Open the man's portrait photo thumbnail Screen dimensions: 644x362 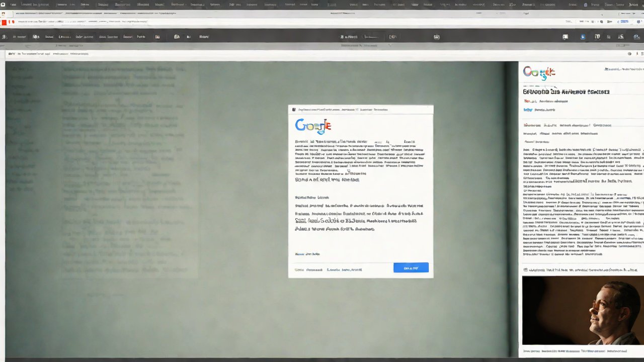[x=583, y=310]
